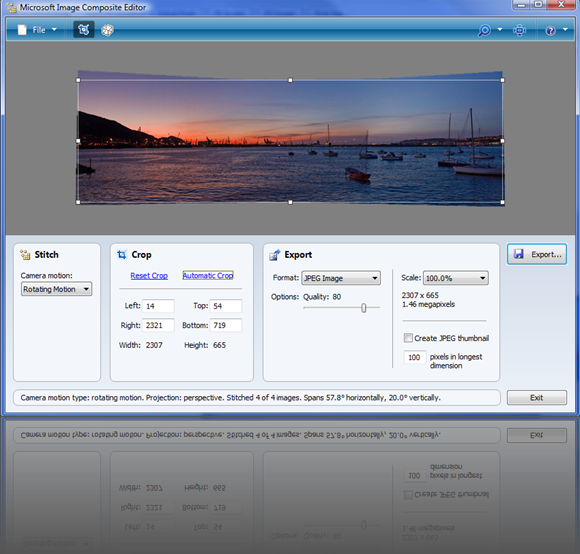Click the Top crop value field
This screenshot has height=554, width=580.
[226, 306]
